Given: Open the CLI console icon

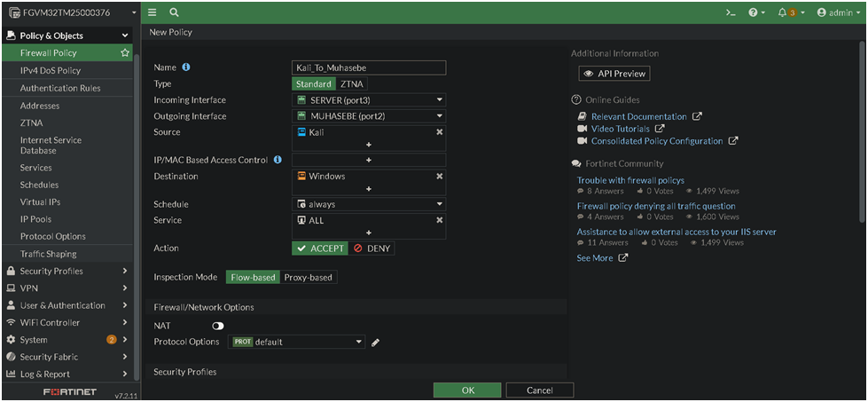Looking at the screenshot, I should [731, 12].
